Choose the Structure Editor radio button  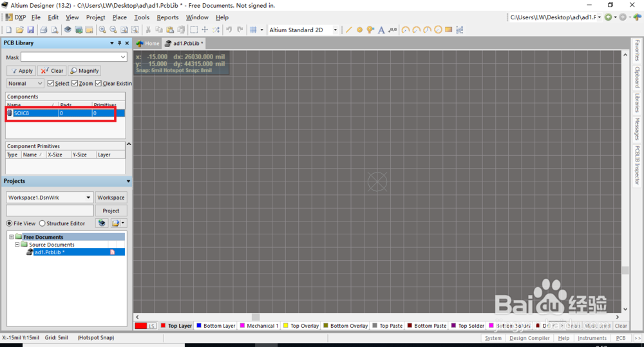42,223
